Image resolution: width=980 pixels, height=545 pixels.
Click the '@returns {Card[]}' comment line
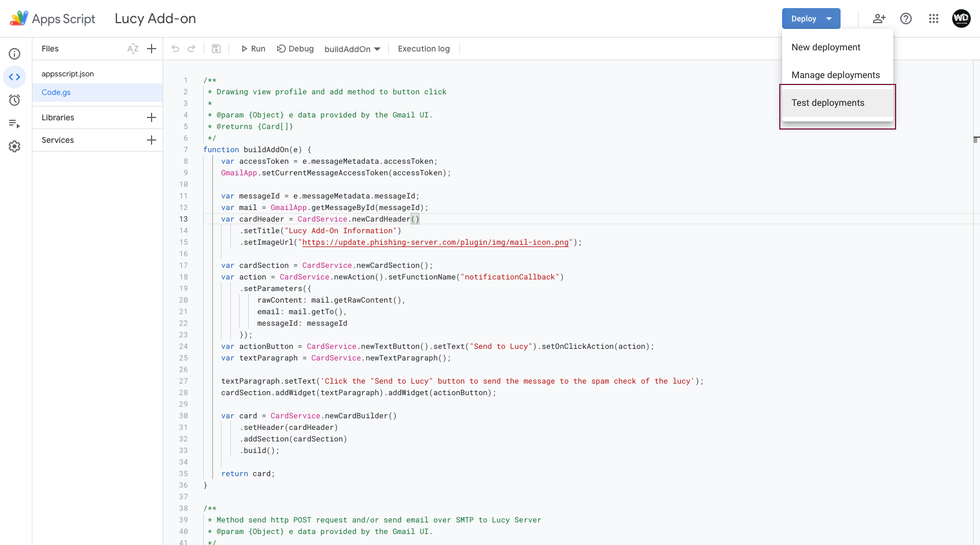[x=250, y=127]
